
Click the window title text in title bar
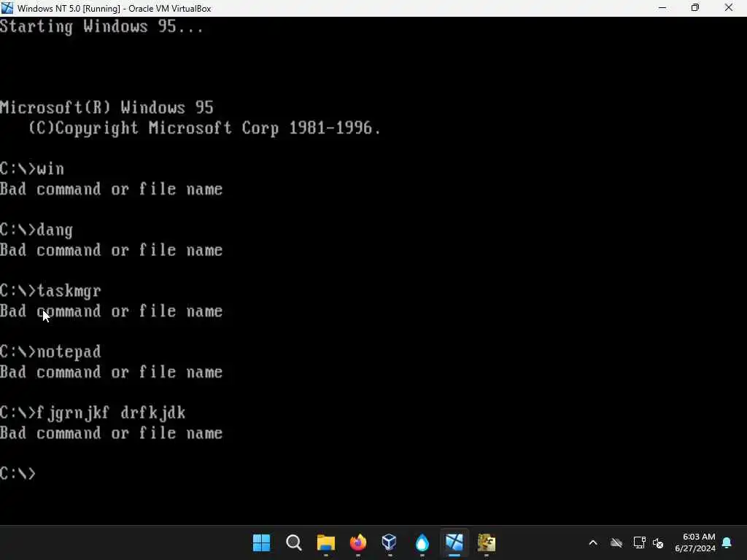(115, 9)
